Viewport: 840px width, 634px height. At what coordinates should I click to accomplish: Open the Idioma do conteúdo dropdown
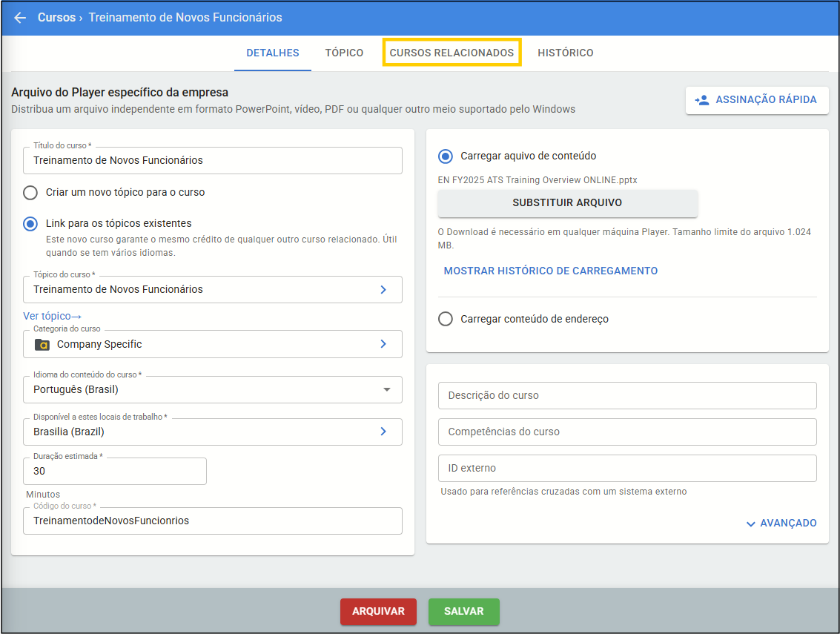(386, 389)
